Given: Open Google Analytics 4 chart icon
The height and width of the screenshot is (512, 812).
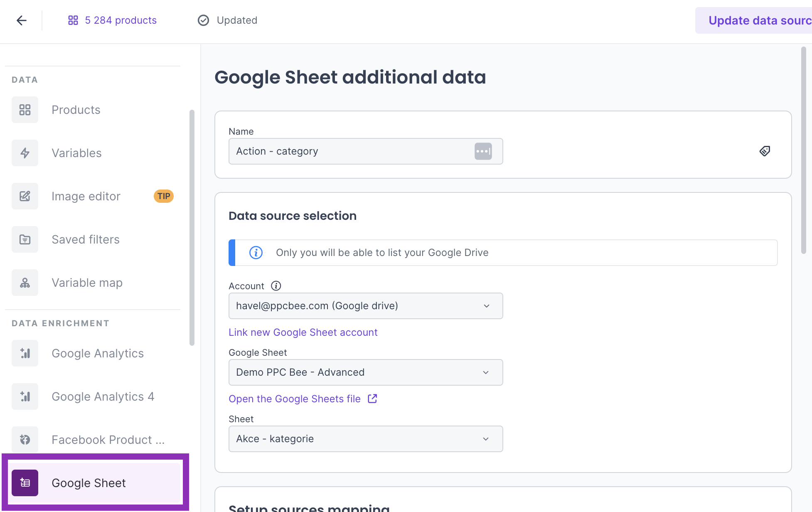Looking at the screenshot, I should click(25, 396).
